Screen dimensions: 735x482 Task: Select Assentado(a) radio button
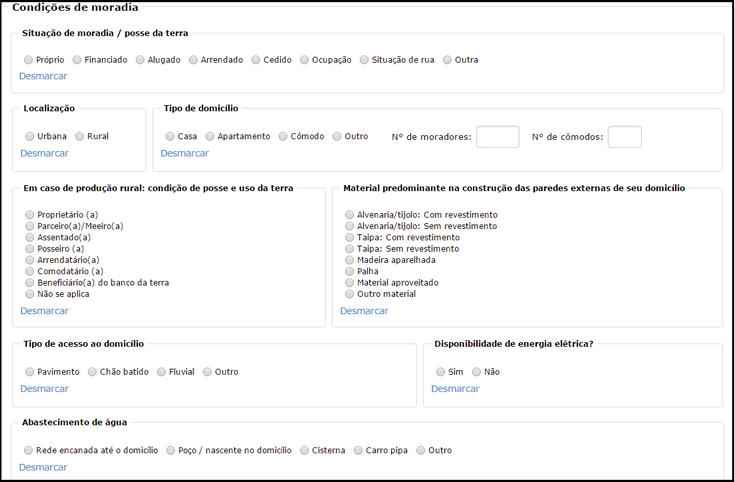click(x=30, y=237)
